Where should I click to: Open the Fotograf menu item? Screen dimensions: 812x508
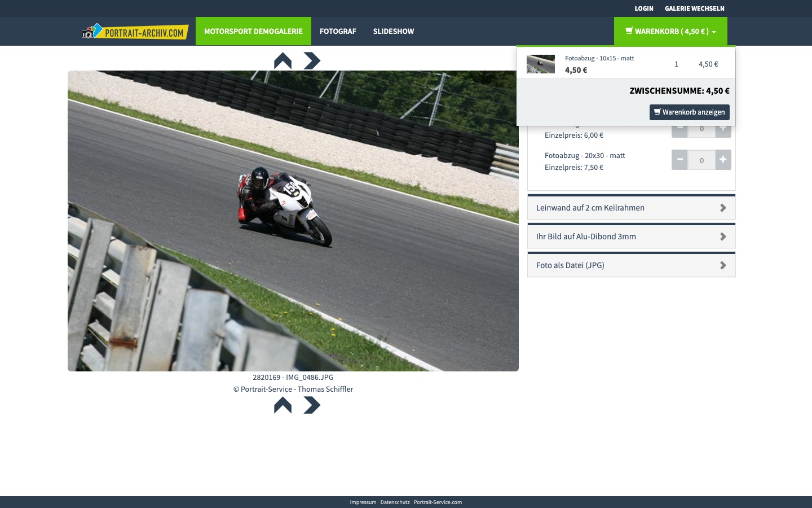point(338,31)
